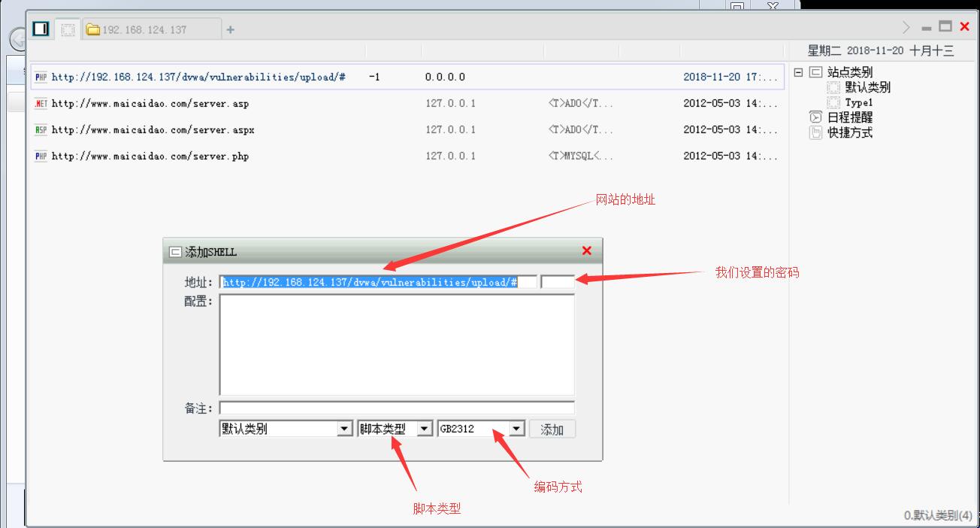This screenshot has height=528, width=980.
Task: Select the 默认类别 category in the tree
Action: tap(867, 87)
